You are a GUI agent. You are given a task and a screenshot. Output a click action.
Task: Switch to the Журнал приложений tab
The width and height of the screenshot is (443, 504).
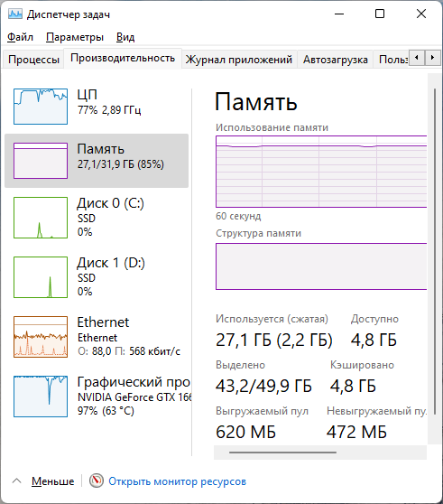coord(239,60)
